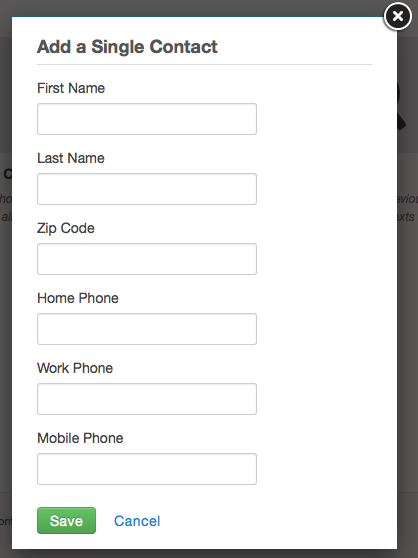Viewport: 418px width, 558px height.
Task: Click the Work Phone label
Action: 75,368
